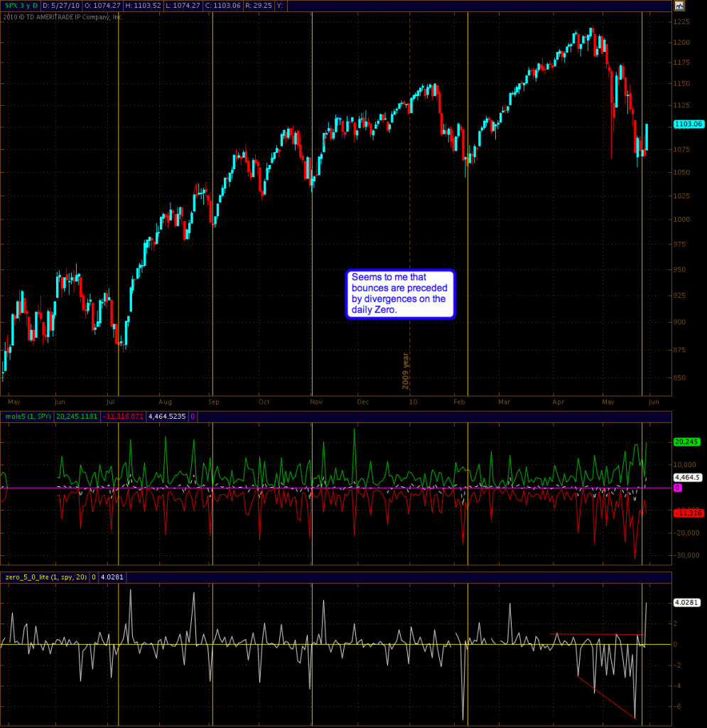Click the high price 'H: 1103.52'
Screen dimensions: 707x728
tap(143, 6)
